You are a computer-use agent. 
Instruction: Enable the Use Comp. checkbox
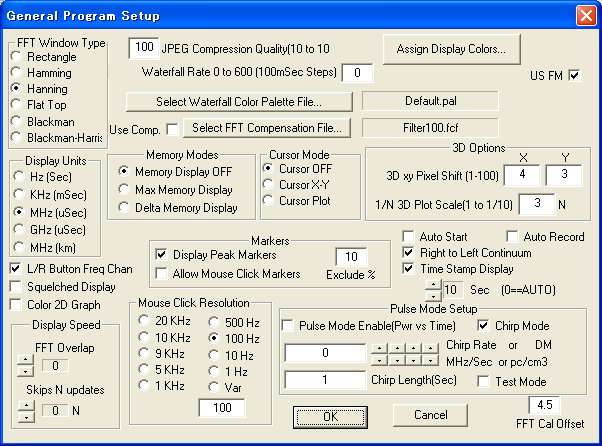[x=172, y=129]
